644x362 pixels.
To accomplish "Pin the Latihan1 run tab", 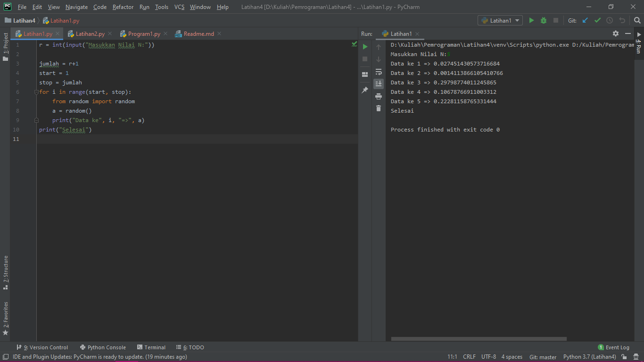I will click(x=365, y=90).
